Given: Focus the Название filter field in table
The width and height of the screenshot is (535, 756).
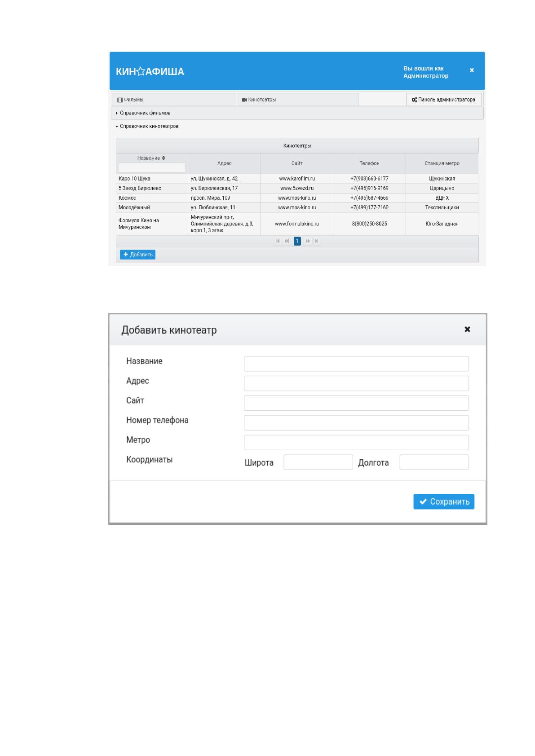Looking at the screenshot, I should (x=152, y=167).
